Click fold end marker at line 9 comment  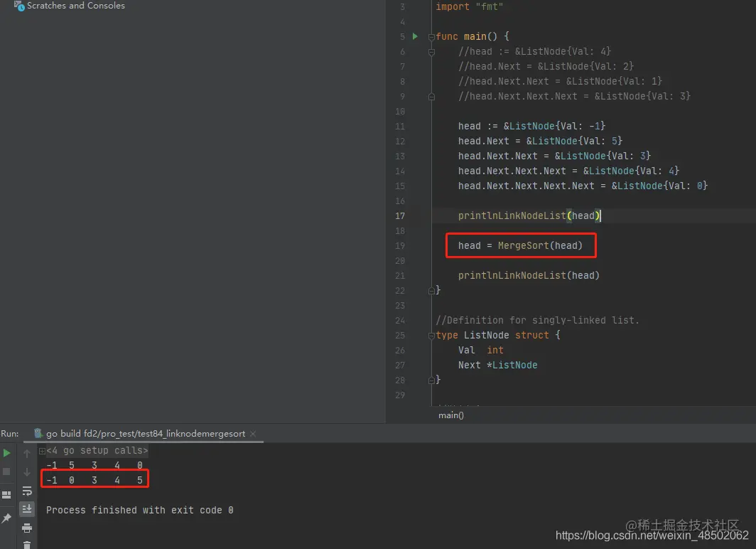point(431,97)
